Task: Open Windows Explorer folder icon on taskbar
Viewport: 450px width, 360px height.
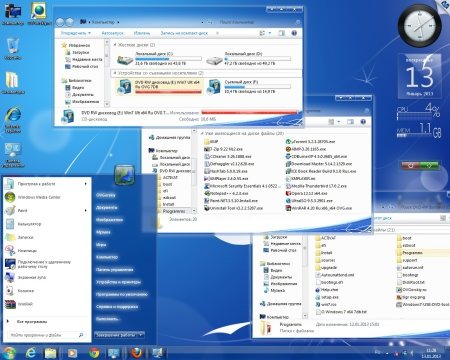Action: click(x=51, y=353)
